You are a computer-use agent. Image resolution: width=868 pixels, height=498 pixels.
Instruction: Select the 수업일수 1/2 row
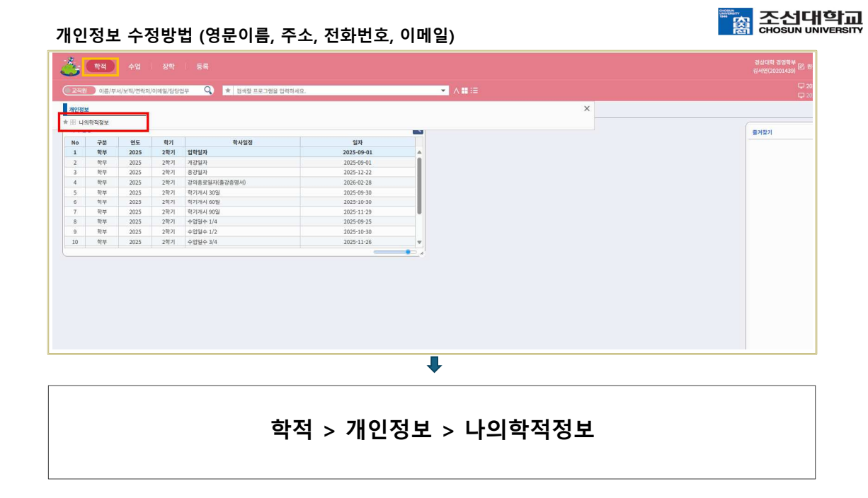[x=239, y=231]
